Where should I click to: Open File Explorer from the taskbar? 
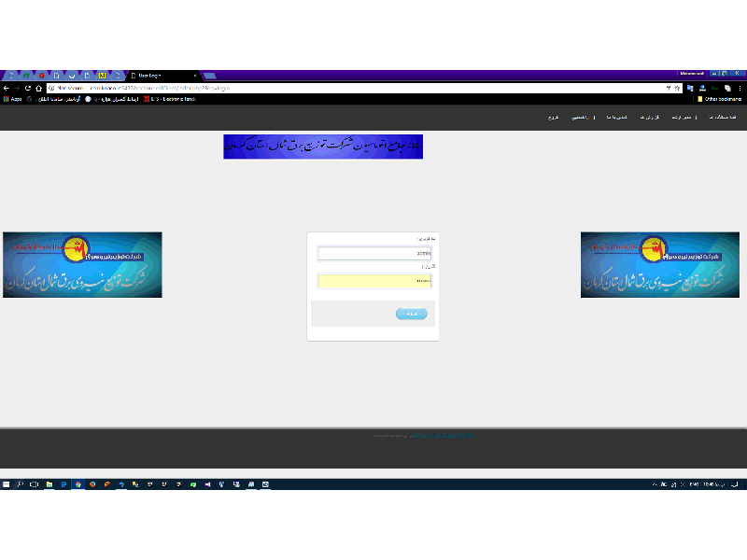point(49,484)
